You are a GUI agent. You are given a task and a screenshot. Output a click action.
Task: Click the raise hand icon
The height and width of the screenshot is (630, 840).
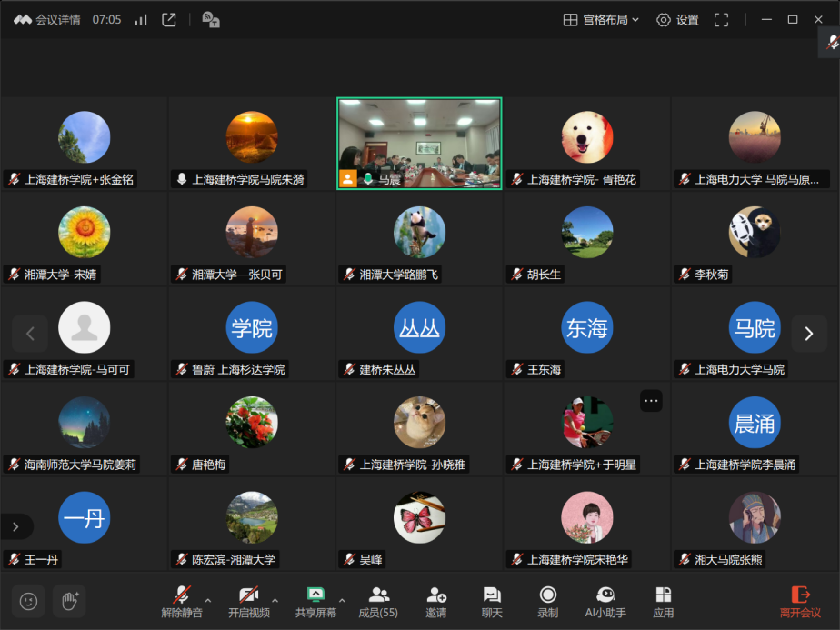tap(69, 601)
